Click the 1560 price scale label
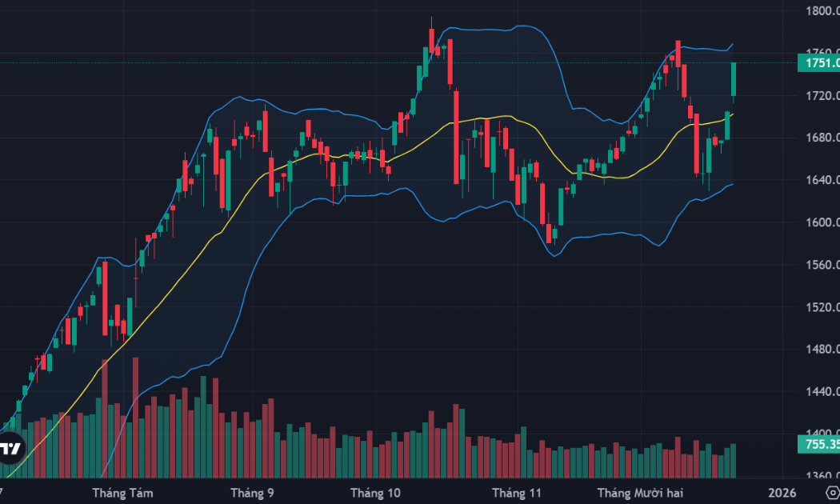 (822, 265)
